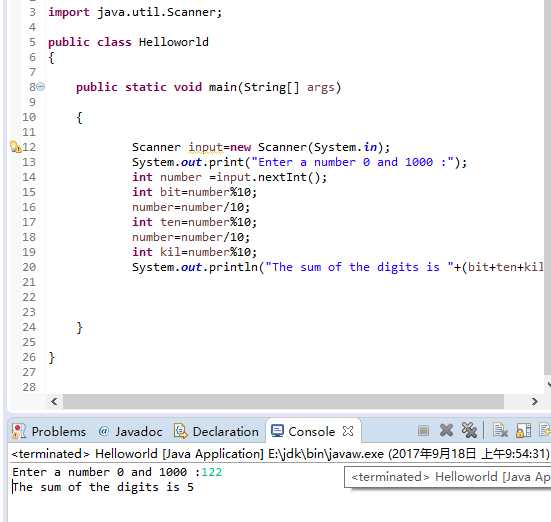Screen dimensions: 551x522
Task: Click the Declaration tab icon
Action: point(181,431)
